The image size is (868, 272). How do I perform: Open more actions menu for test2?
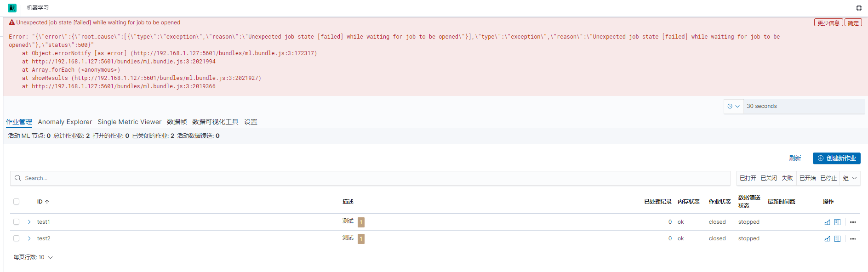[x=853, y=239]
